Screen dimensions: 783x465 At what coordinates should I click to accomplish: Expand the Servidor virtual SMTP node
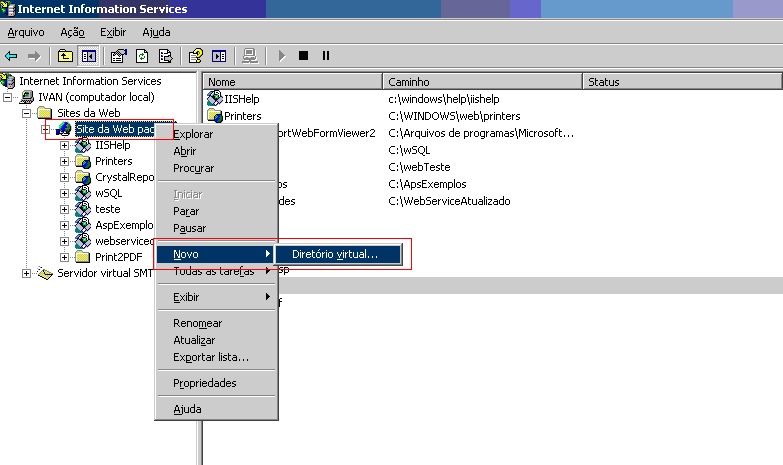click(26, 274)
